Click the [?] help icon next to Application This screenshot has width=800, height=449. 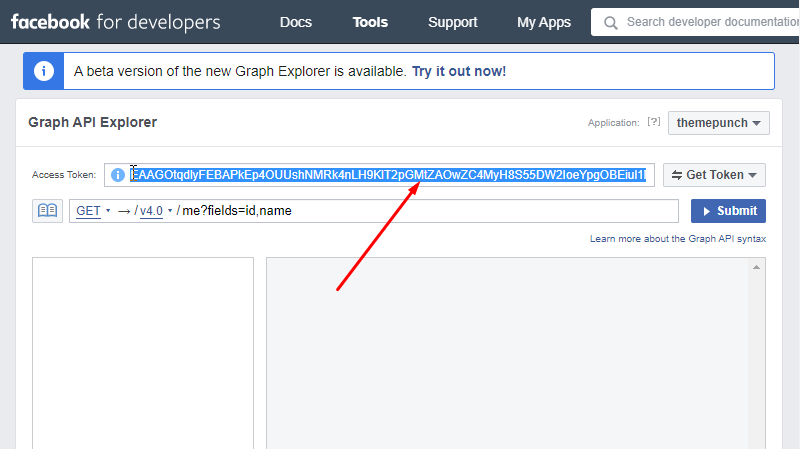tap(654, 122)
